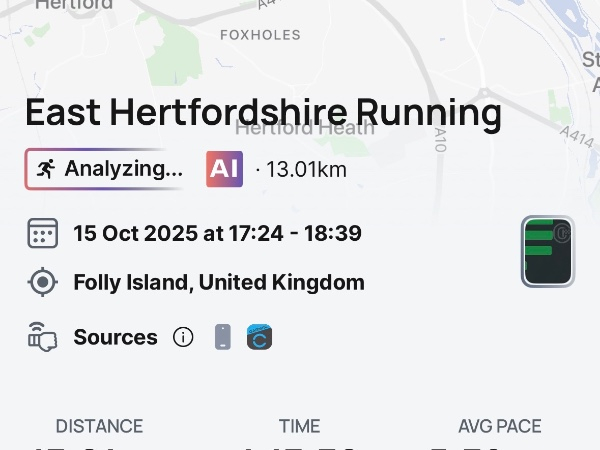Tap the Sources label
Screen dimensions: 600x450
tap(115, 337)
